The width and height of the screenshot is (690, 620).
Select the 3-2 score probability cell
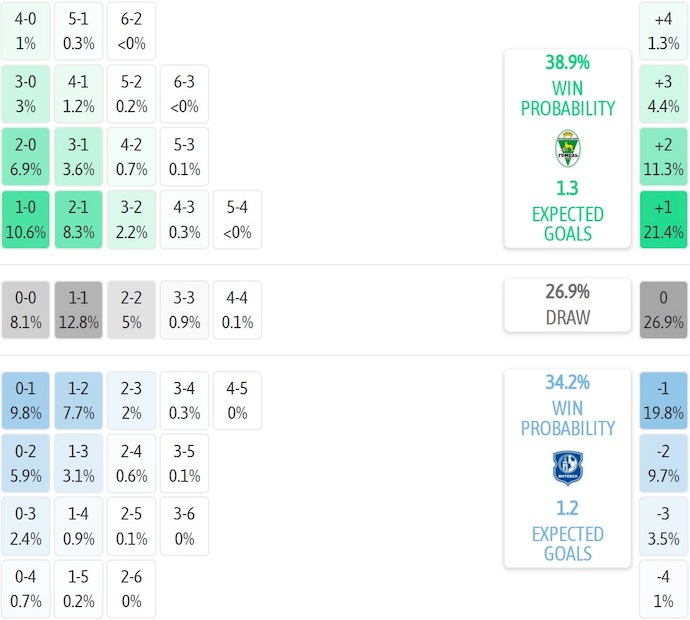pos(132,220)
